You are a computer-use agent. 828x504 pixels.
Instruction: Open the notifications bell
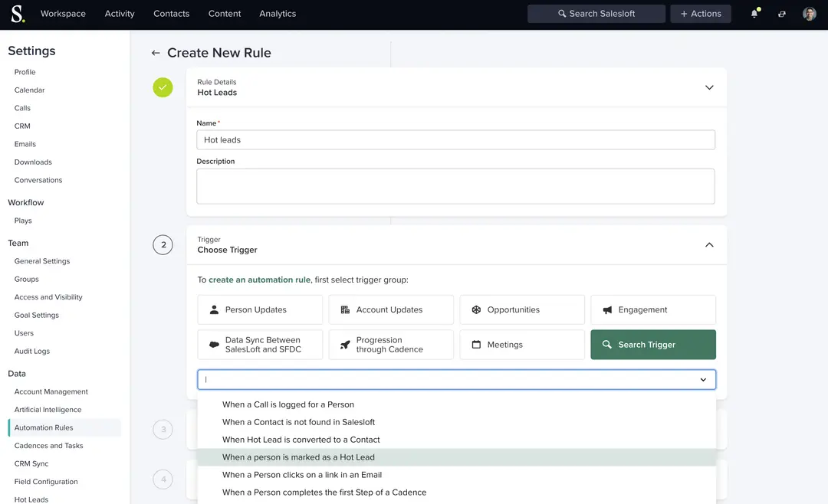point(754,14)
